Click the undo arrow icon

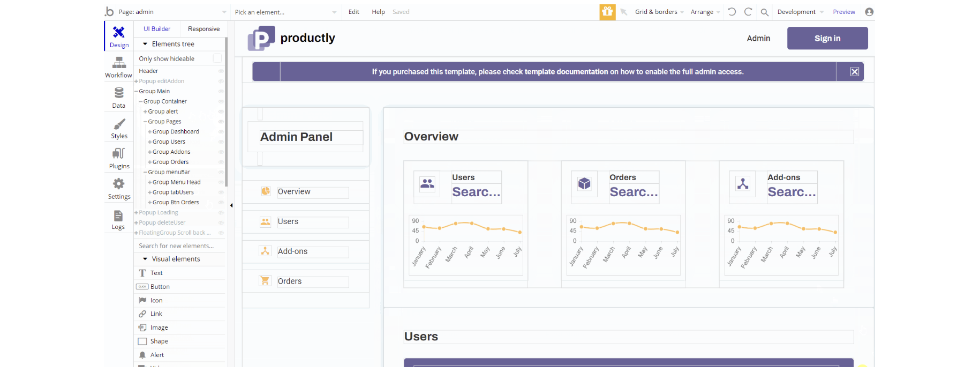(x=732, y=12)
